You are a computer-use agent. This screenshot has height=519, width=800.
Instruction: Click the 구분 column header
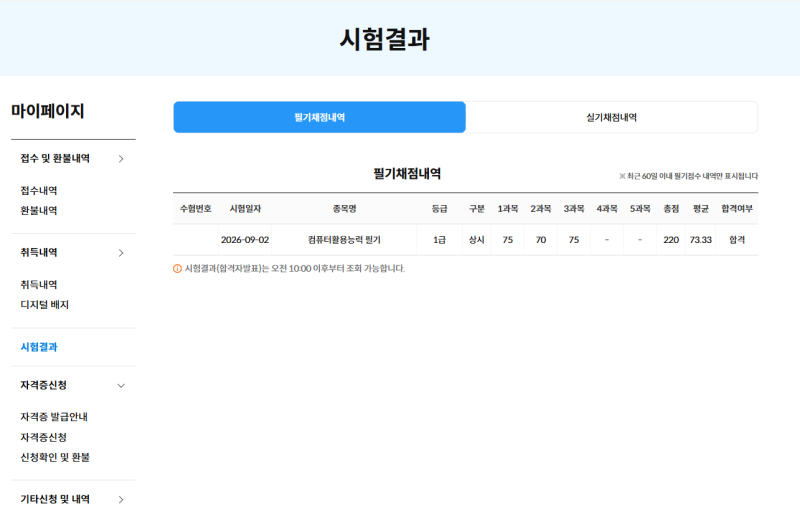[x=477, y=209]
